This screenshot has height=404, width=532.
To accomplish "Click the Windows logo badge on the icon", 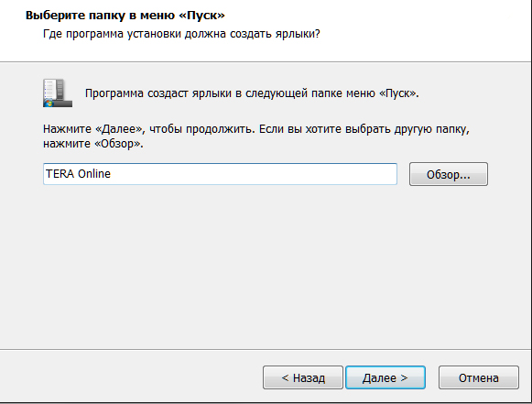I will click(49, 103).
